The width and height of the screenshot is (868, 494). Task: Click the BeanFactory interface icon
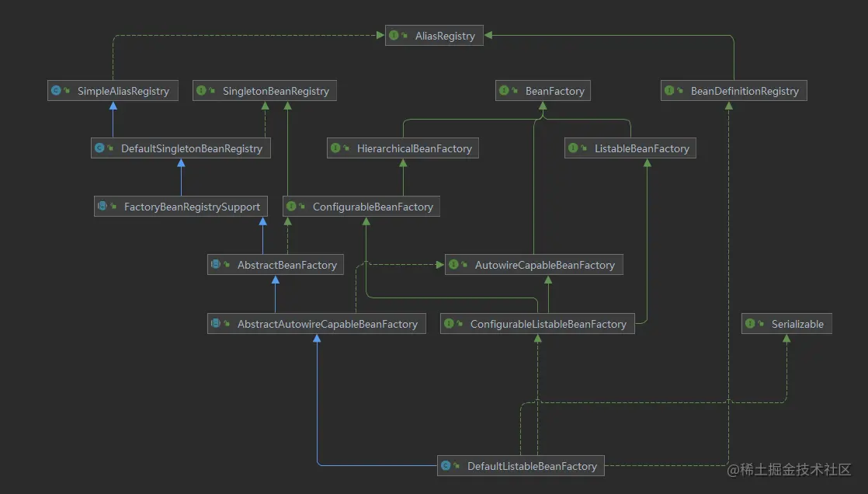tap(504, 90)
